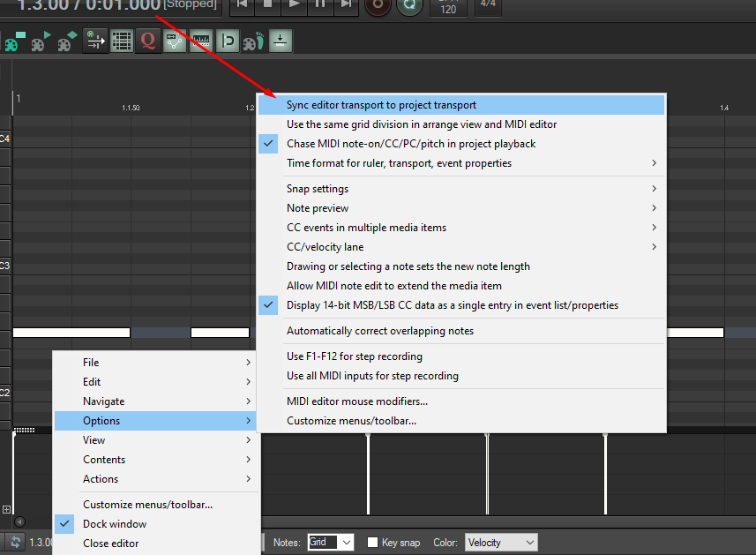Open the Actions menu entry
756x555 pixels.
pos(157,479)
